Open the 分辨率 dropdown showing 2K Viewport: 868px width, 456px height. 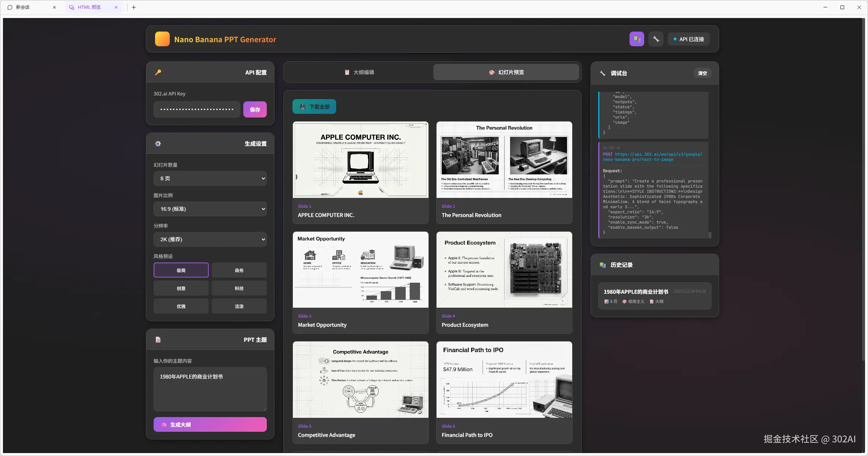pos(210,239)
